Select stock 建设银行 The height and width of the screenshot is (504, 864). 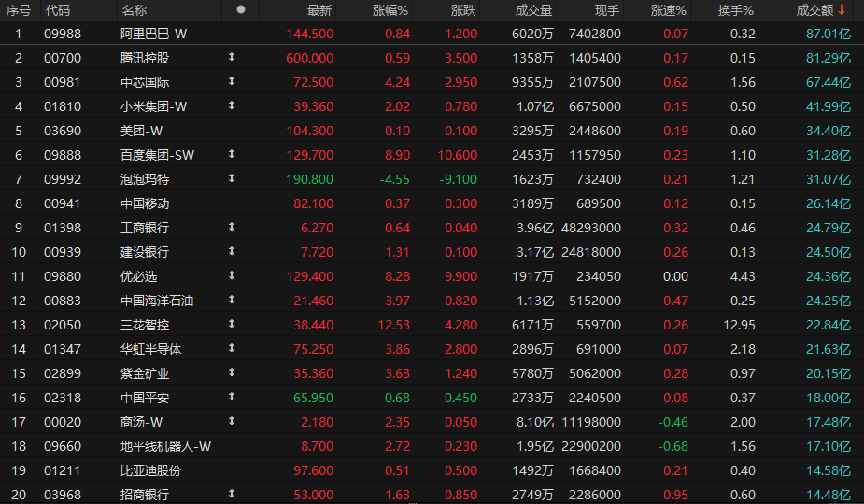point(145,252)
